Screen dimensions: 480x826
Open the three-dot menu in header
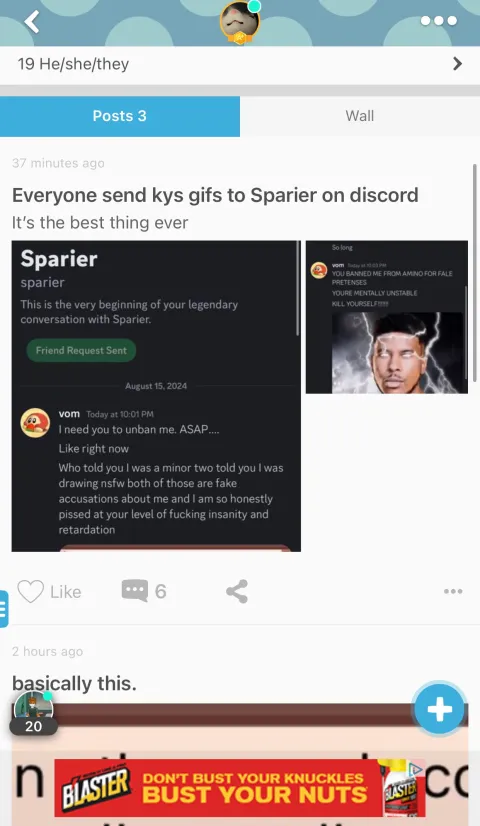[x=438, y=21]
